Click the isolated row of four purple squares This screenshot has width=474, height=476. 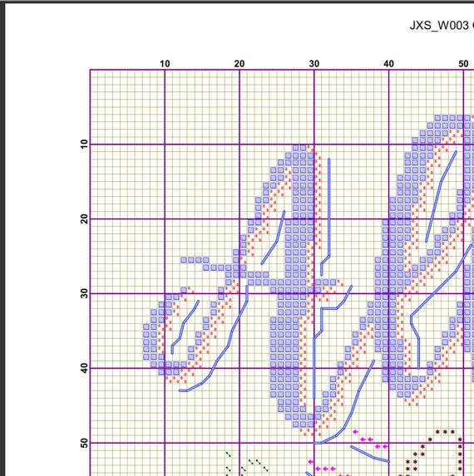195,260
